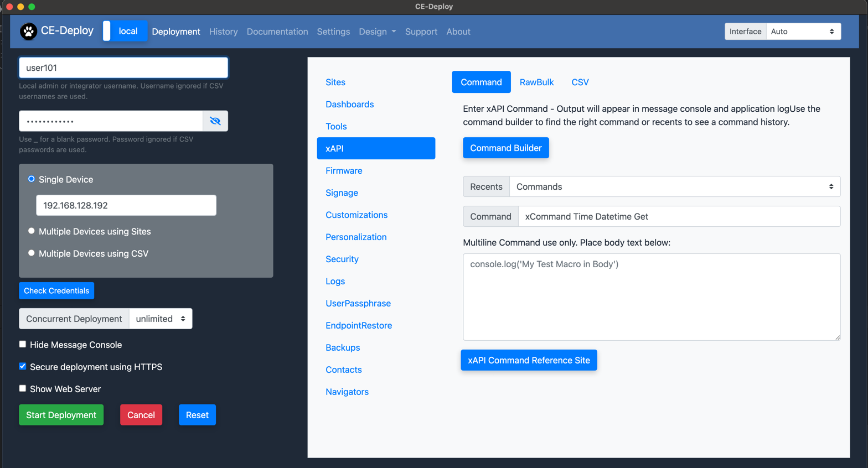868x468 pixels.
Task: Switch to the RawBulk tab
Action: [536, 82]
